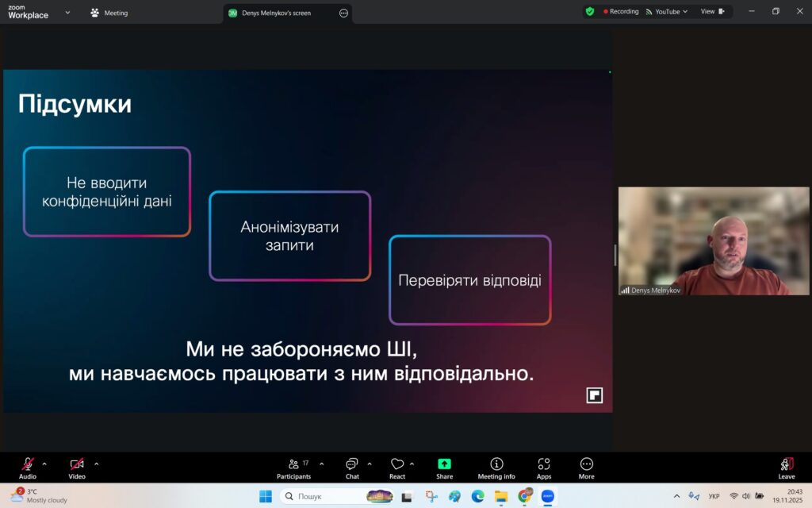
Task: Click the green encryption shield icon
Action: tap(589, 12)
